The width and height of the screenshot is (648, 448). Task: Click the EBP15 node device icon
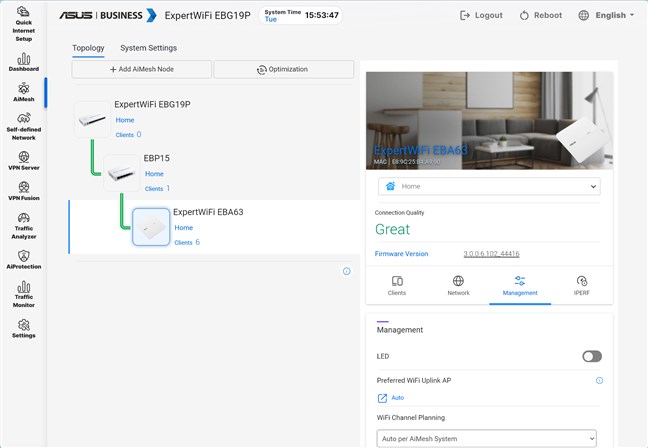122,173
